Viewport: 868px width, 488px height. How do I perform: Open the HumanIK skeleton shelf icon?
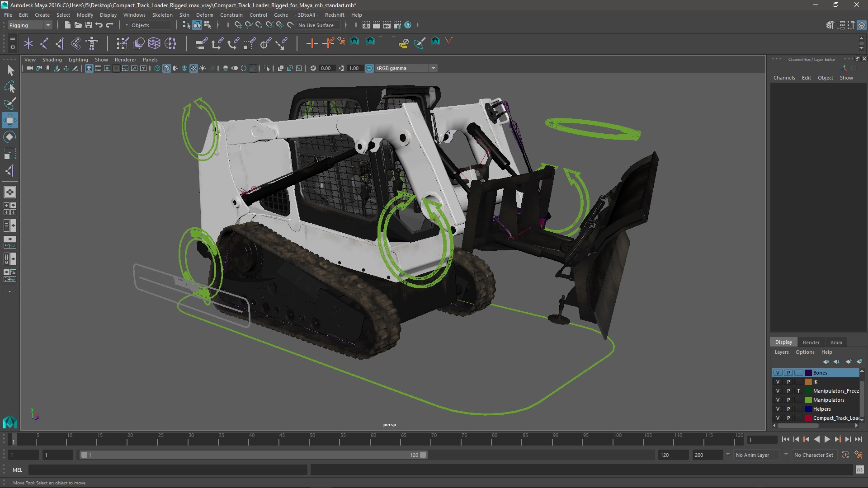(x=92, y=43)
